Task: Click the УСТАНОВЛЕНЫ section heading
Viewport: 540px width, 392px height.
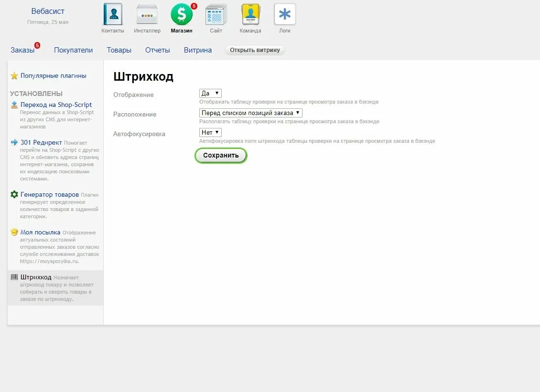Action: 36,94
